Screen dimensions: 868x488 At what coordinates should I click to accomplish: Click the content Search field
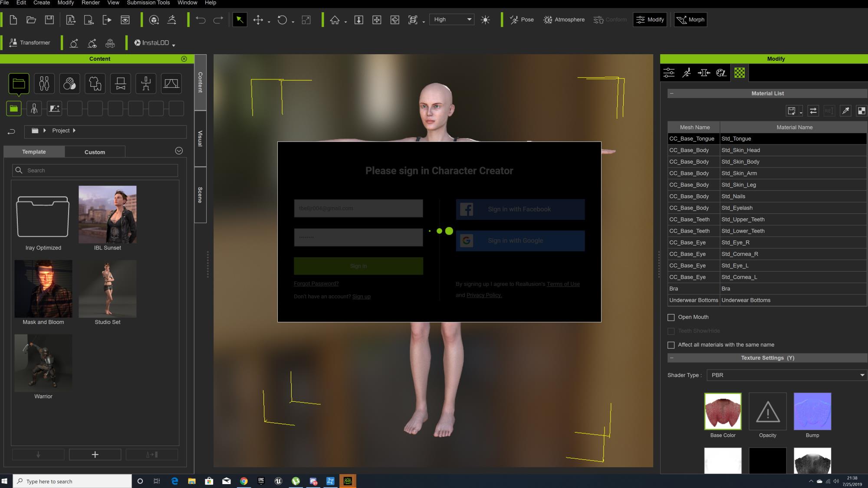click(95, 170)
